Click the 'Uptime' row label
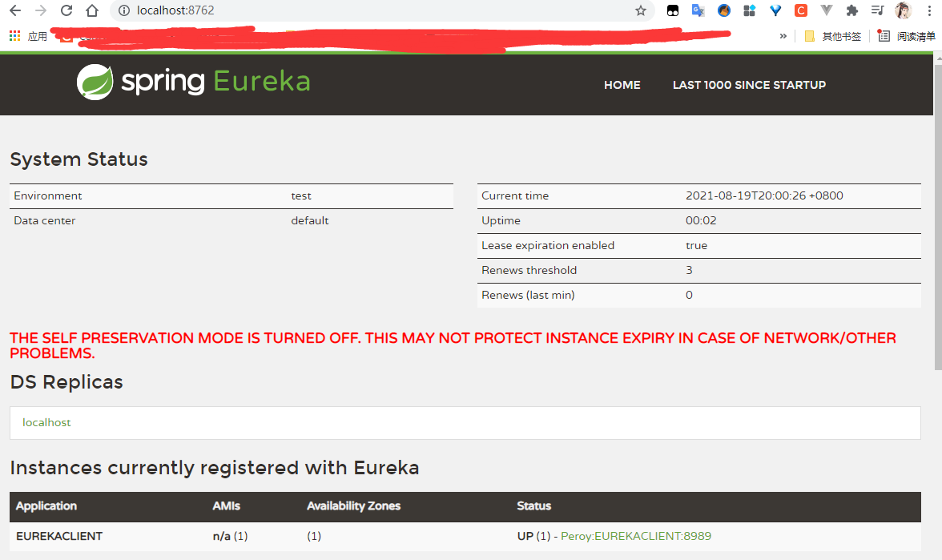The width and height of the screenshot is (942, 560). point(501,220)
